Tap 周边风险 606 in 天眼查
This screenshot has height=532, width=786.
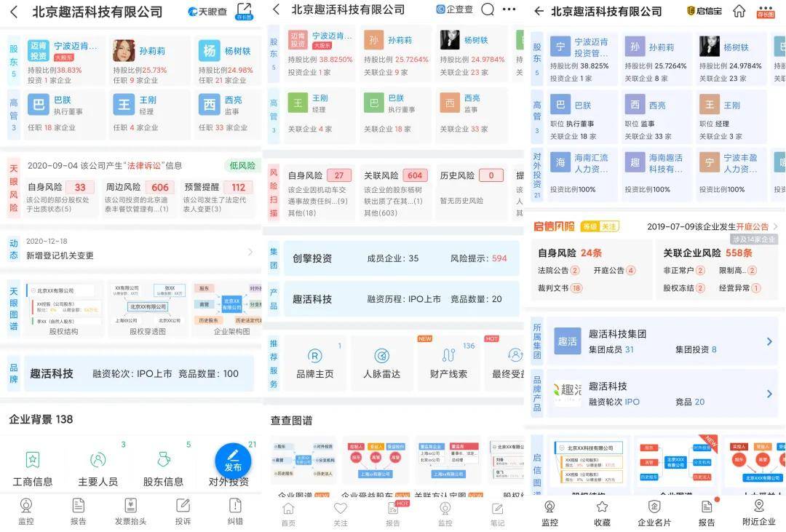140,197
